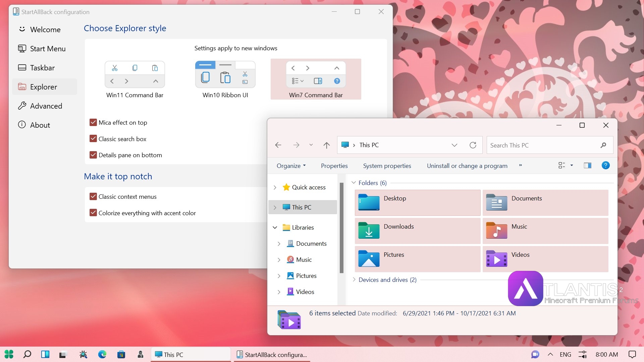Click System properties in the command bar
The width and height of the screenshot is (644, 362).
point(387,166)
